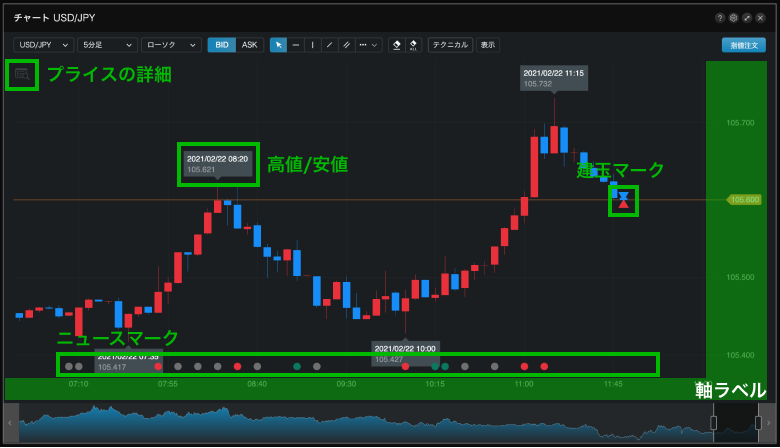Click the blue order button
This screenshot has width=780, height=448.
(x=743, y=45)
